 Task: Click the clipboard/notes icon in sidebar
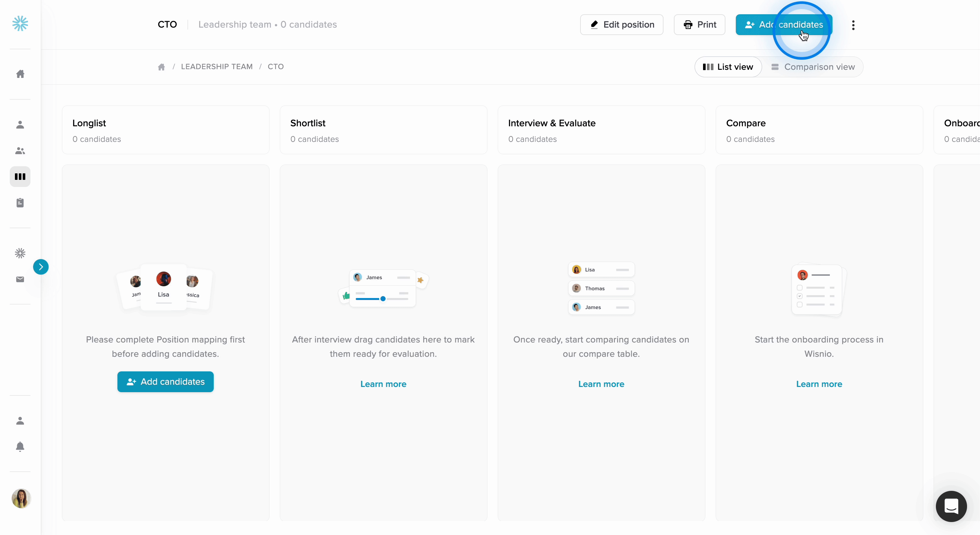coord(20,202)
